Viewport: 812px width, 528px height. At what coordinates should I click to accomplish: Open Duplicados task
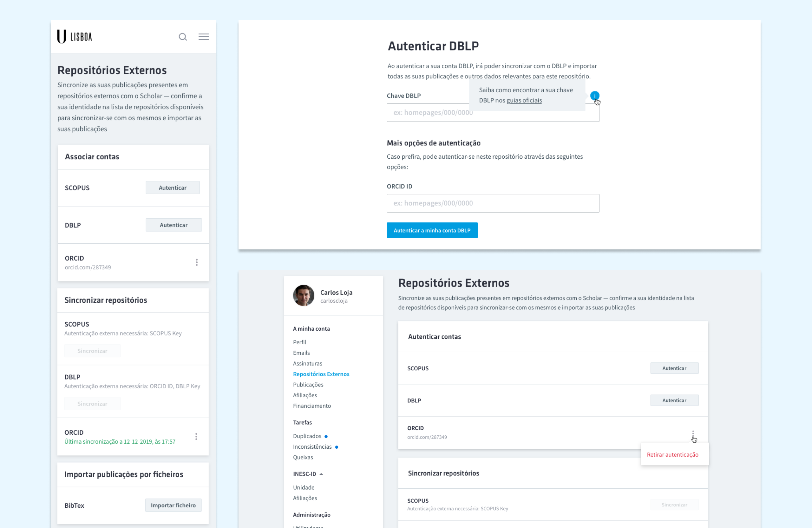[x=307, y=436]
